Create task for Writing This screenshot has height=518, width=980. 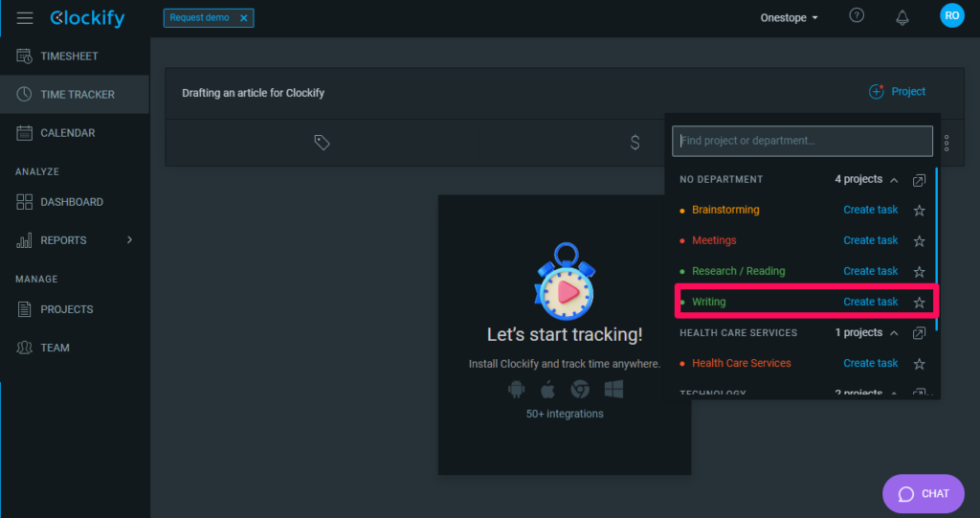pos(870,302)
